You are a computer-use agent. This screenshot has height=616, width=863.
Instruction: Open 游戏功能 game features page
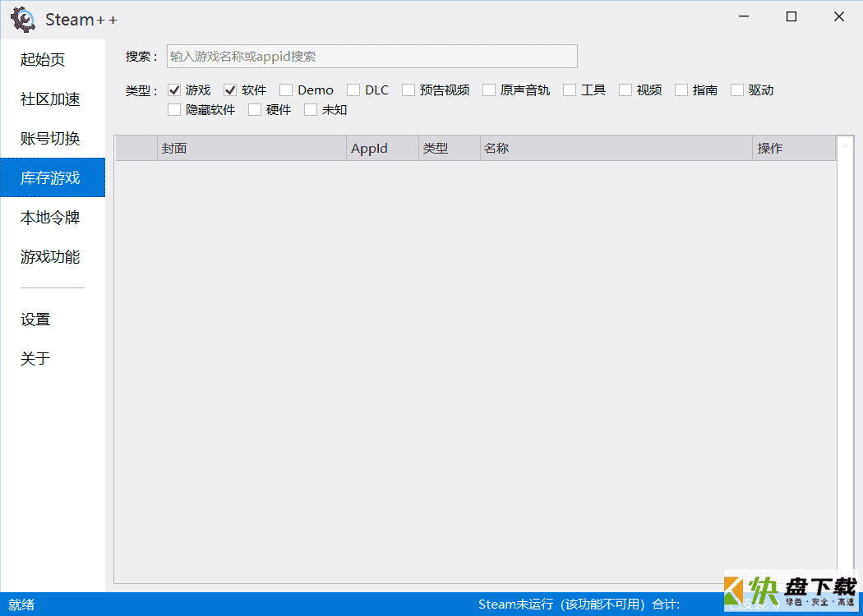point(53,257)
